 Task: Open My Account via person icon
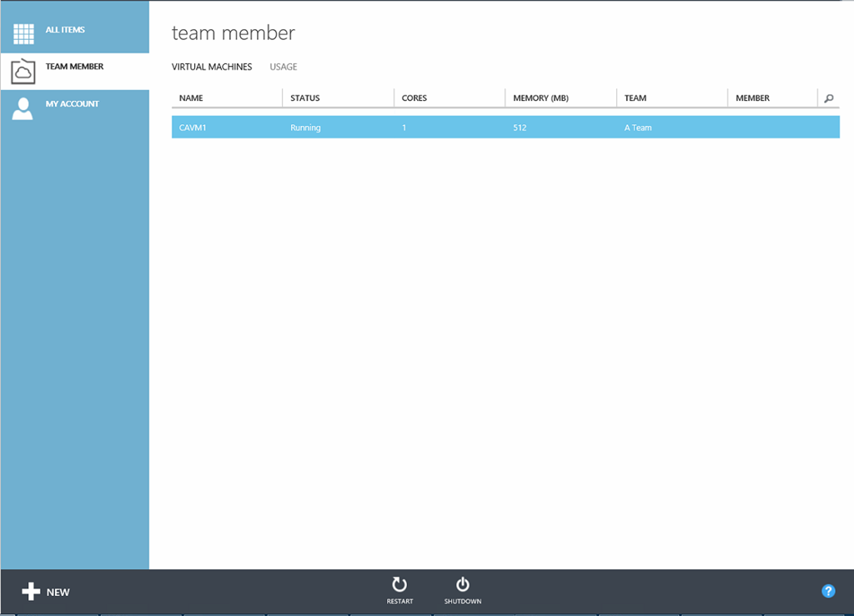(23, 108)
